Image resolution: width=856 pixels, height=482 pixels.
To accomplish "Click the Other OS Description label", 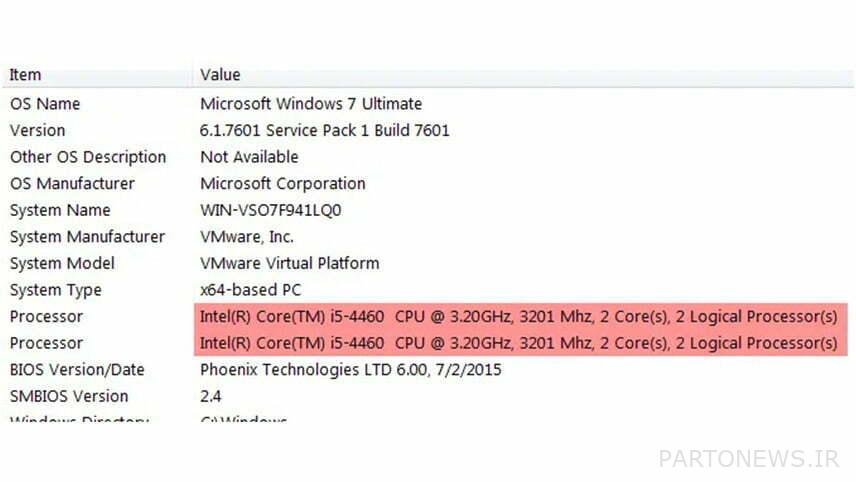I will click(x=88, y=157).
